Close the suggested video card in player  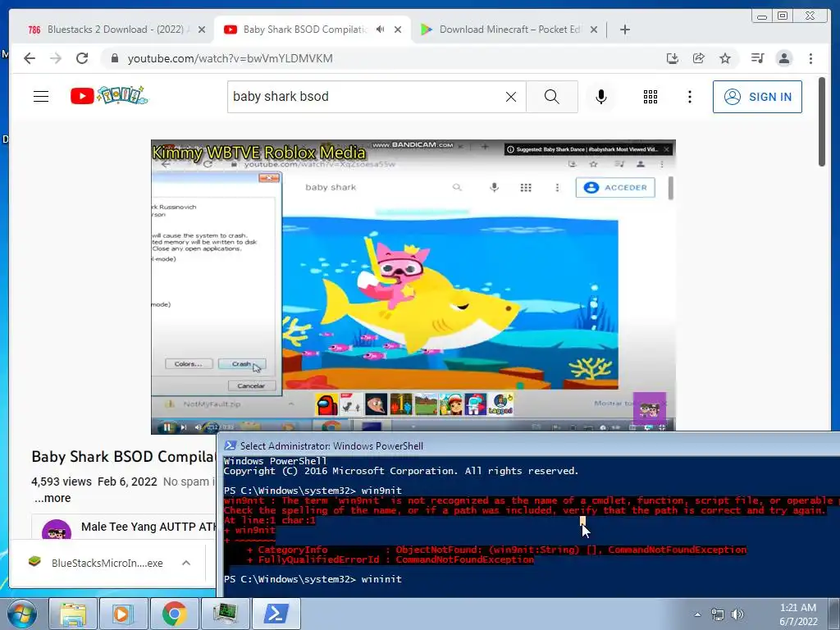coord(666,149)
